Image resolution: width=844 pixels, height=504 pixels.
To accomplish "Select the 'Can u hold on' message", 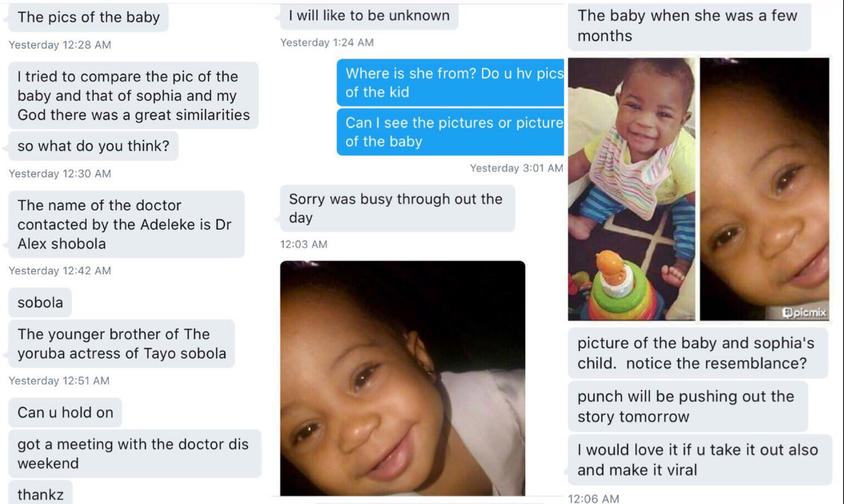I will click(x=65, y=413).
